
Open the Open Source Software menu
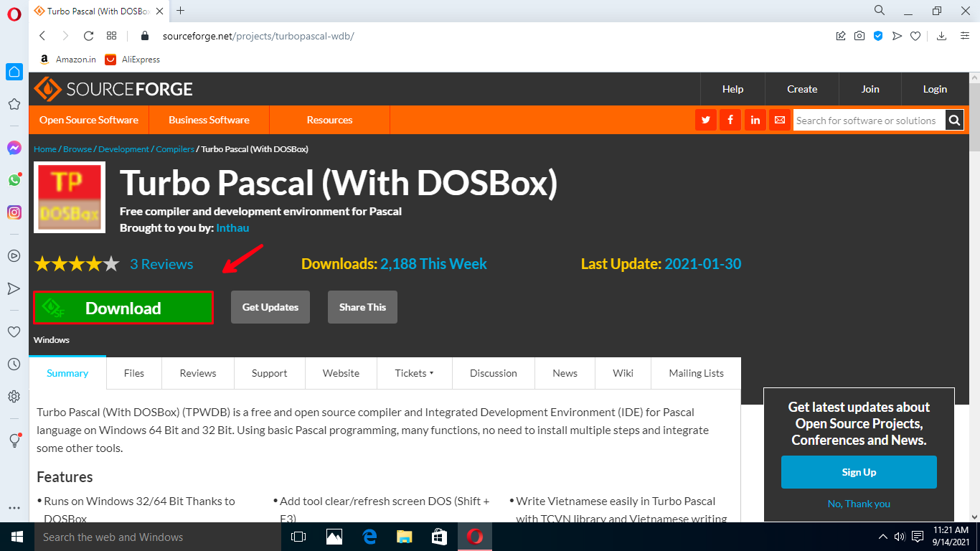(x=89, y=120)
